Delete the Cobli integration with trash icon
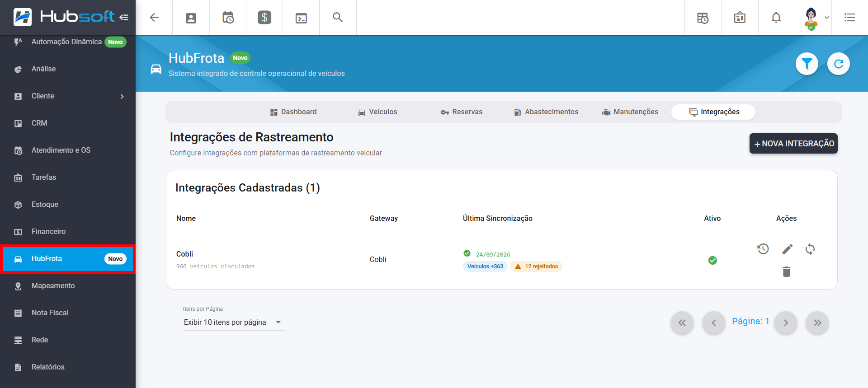The image size is (868, 388). click(787, 271)
